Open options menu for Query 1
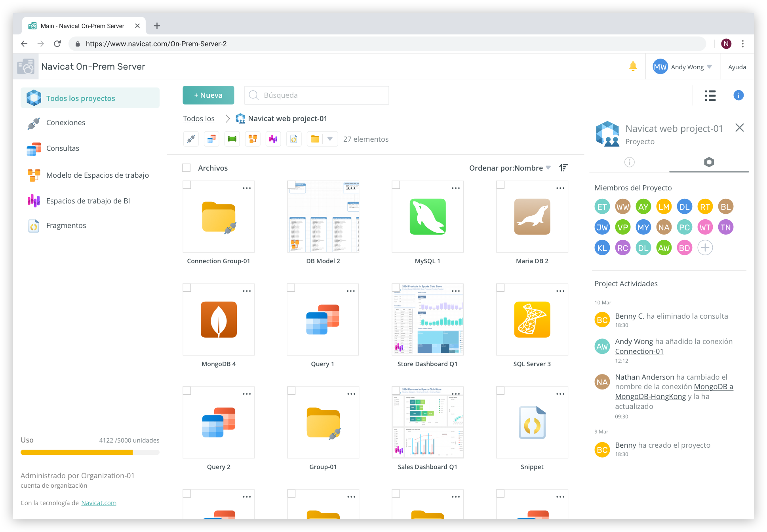The height and width of the screenshot is (532, 767). 351,291
